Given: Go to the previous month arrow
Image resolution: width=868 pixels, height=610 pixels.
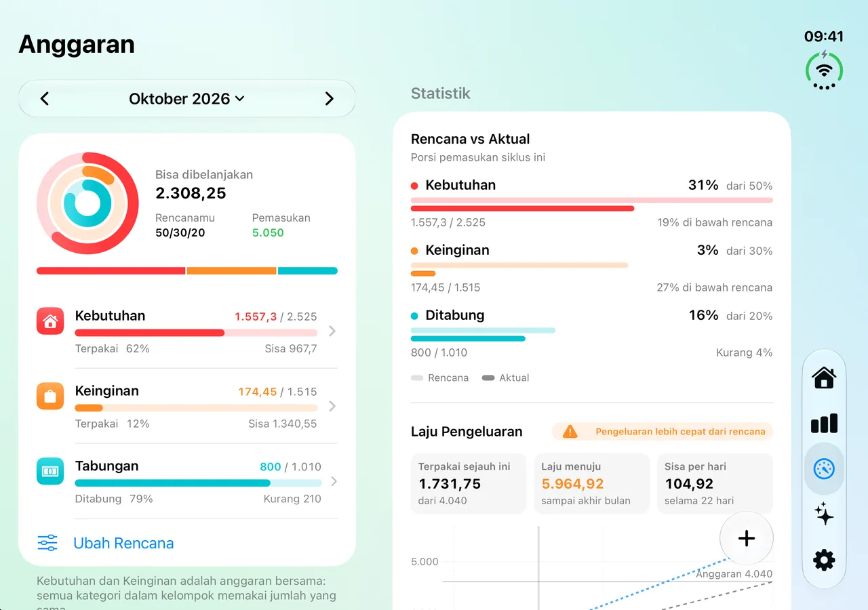Looking at the screenshot, I should (45, 99).
